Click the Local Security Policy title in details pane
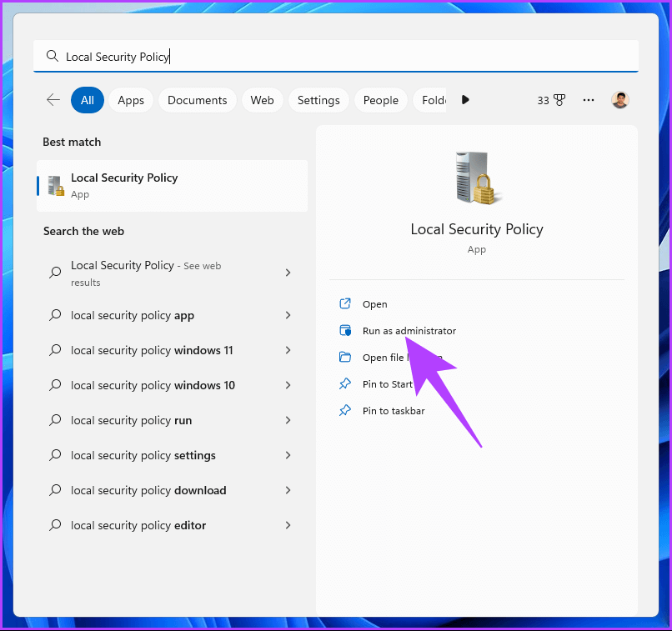The width and height of the screenshot is (672, 631). pos(477,229)
